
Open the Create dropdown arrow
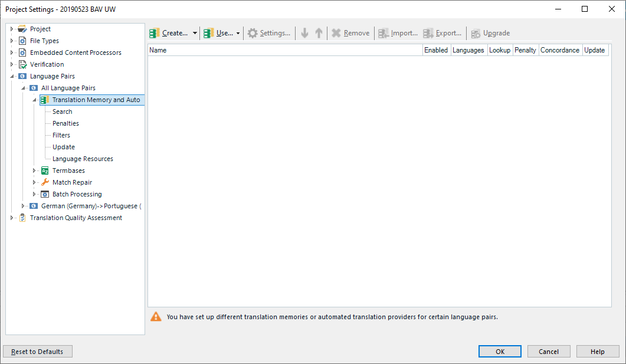coord(195,33)
